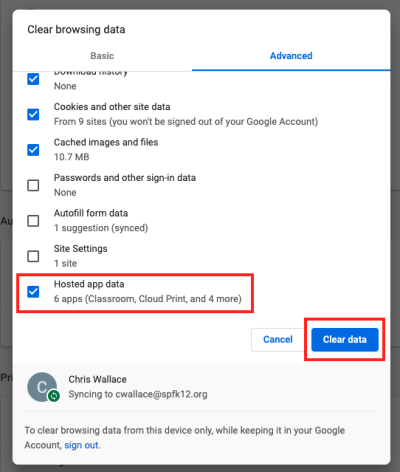
Task: Select the Advanced tab
Action: tap(291, 56)
